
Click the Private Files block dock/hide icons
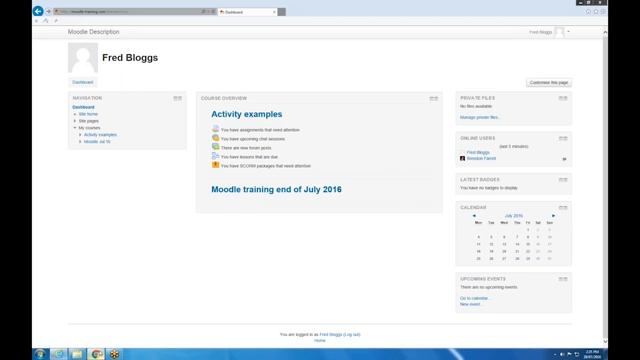pyautogui.click(x=563, y=98)
